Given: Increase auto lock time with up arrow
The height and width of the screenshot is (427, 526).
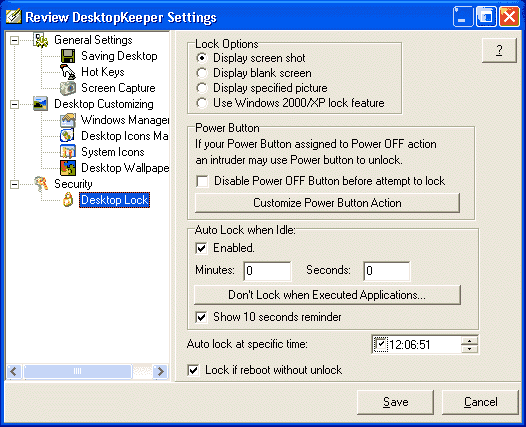Looking at the screenshot, I should click(x=470, y=341).
